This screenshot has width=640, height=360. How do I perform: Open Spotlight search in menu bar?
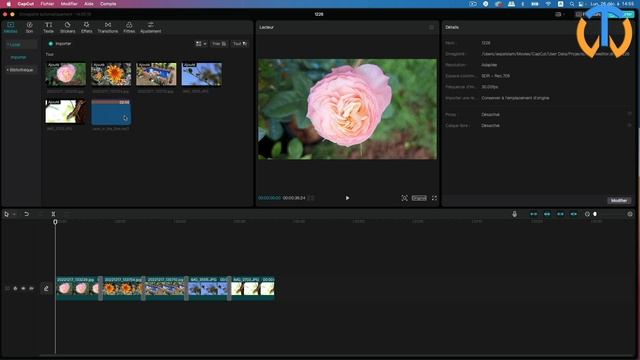pyautogui.click(x=572, y=4)
